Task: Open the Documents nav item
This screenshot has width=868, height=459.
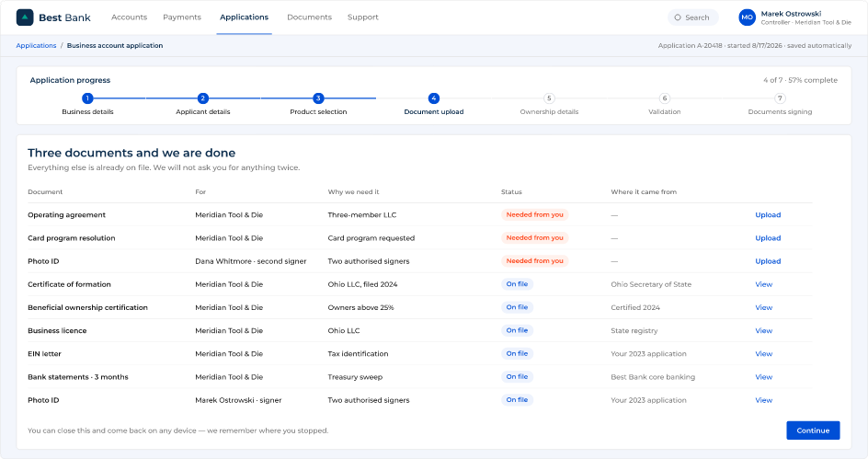Action: (310, 17)
